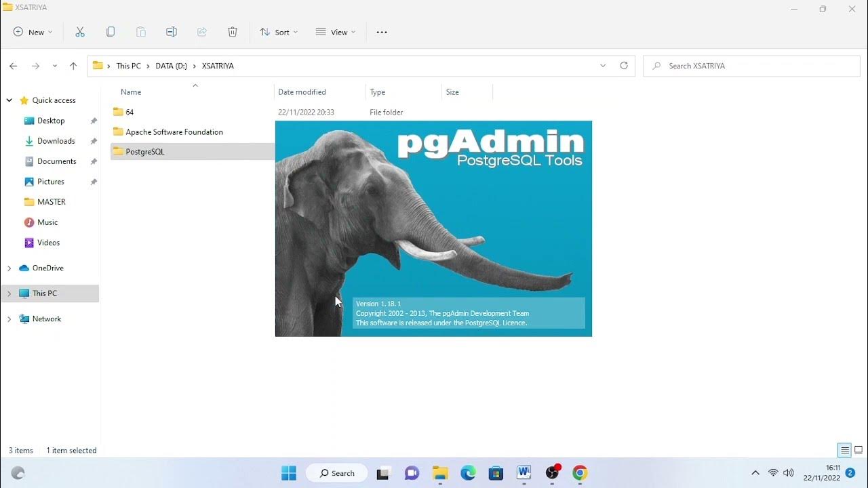Refresh the XSATRIYA folder view

pos(624,66)
